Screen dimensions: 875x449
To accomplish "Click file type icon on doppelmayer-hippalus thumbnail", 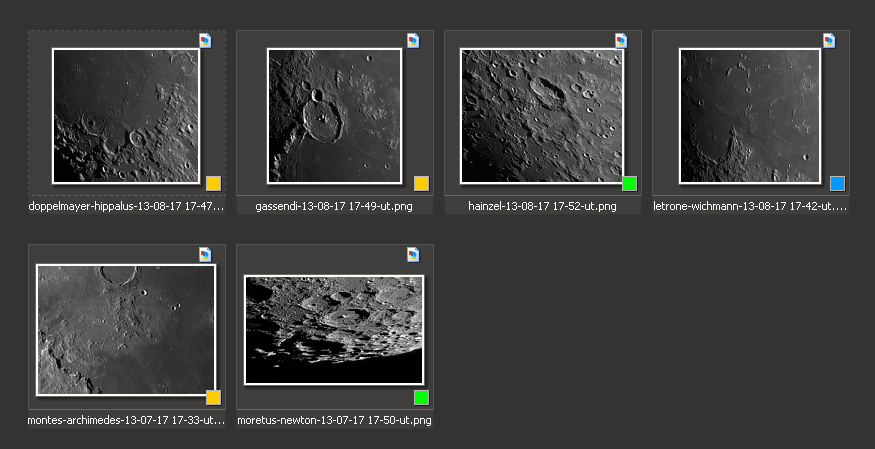I will [205, 40].
